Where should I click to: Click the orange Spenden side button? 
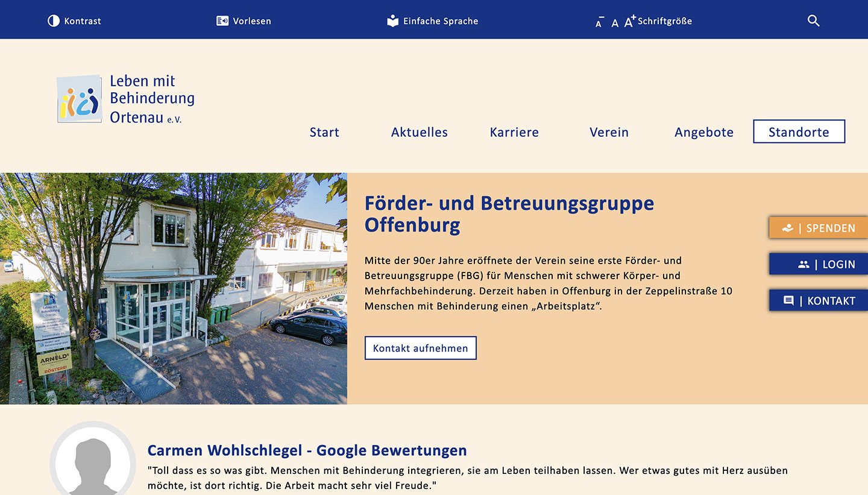click(x=819, y=228)
